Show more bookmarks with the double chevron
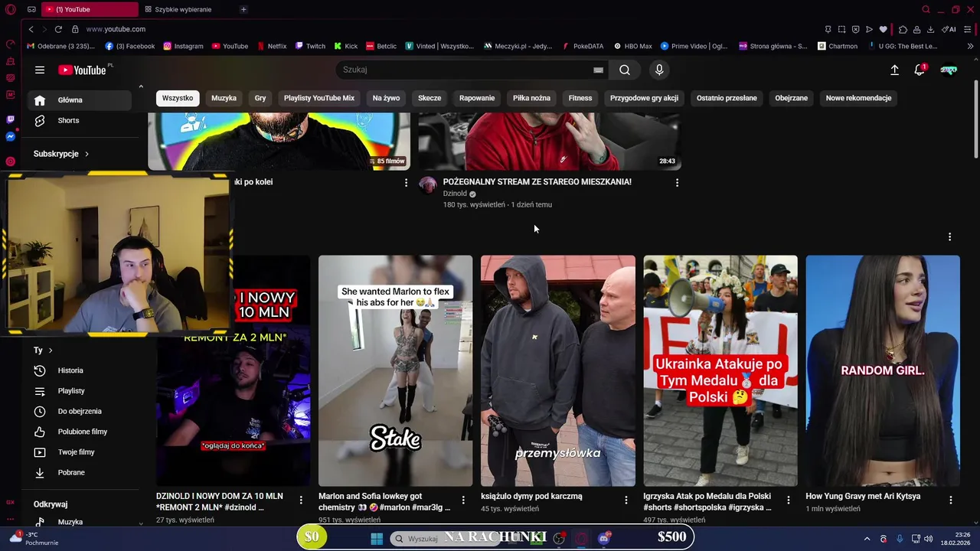Screen dimensions: 980x551 click(971, 46)
